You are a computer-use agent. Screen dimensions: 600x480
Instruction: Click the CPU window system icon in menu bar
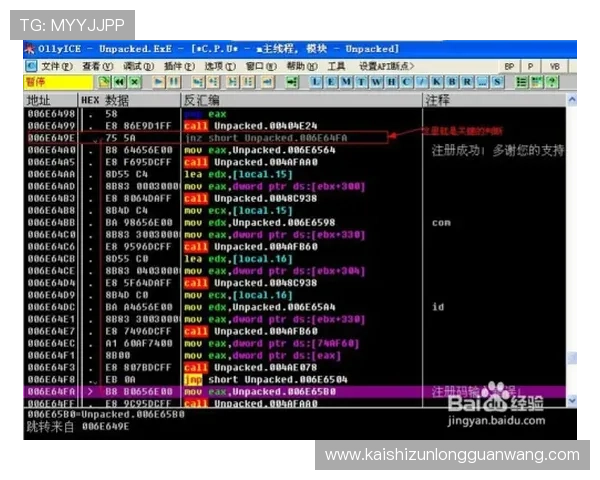click(31, 66)
